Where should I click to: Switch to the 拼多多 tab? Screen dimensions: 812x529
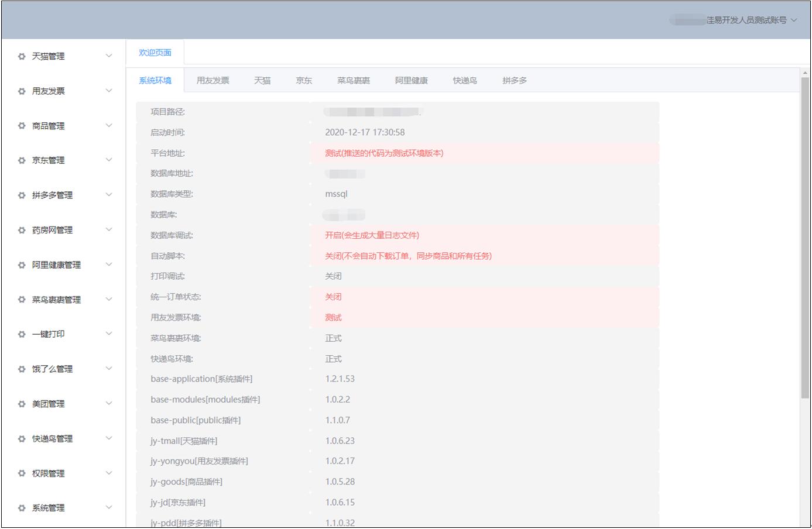pos(514,81)
